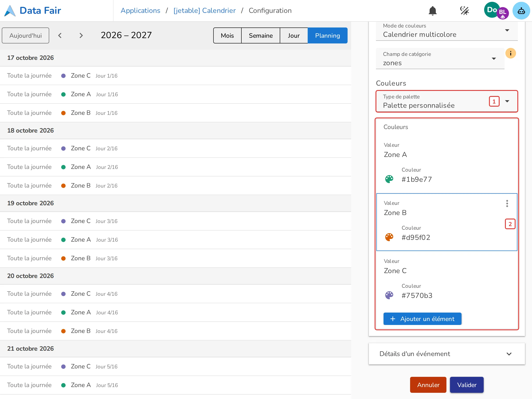Open the robot assistant icon

pos(521,11)
